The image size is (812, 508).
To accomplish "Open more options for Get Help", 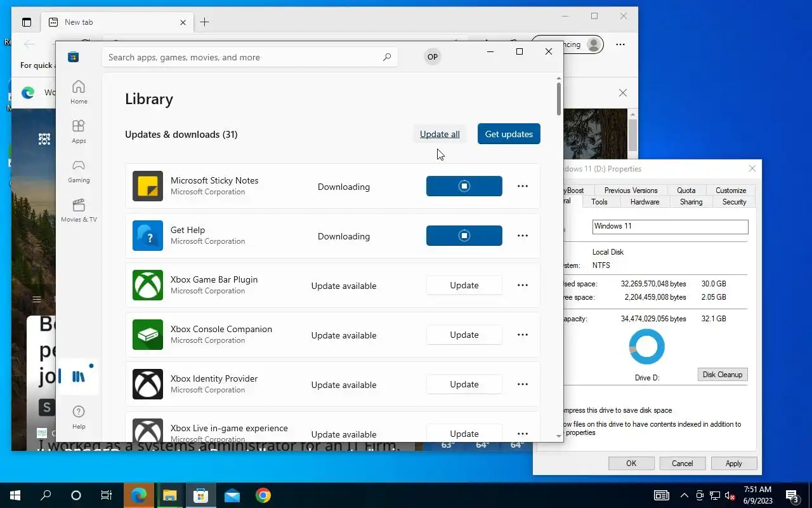I will [x=523, y=236].
